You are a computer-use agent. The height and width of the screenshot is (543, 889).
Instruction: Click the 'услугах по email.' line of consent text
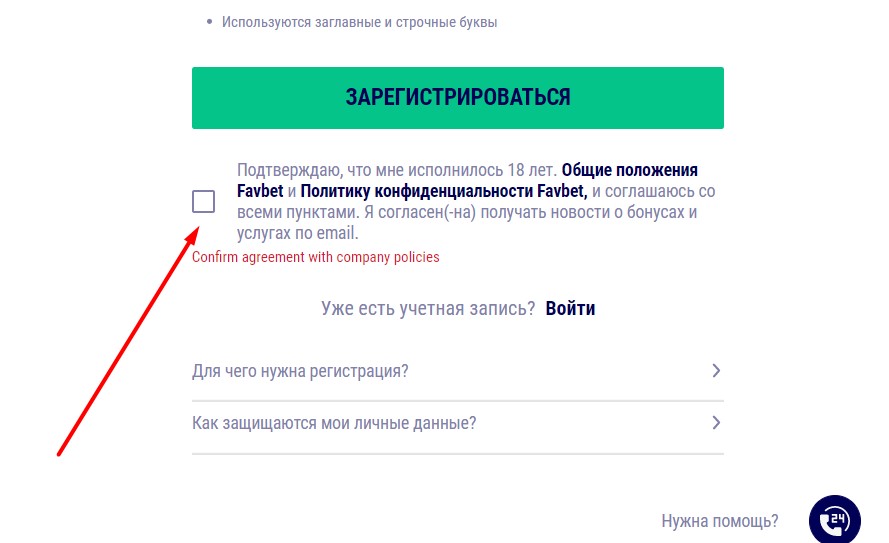[x=298, y=233]
